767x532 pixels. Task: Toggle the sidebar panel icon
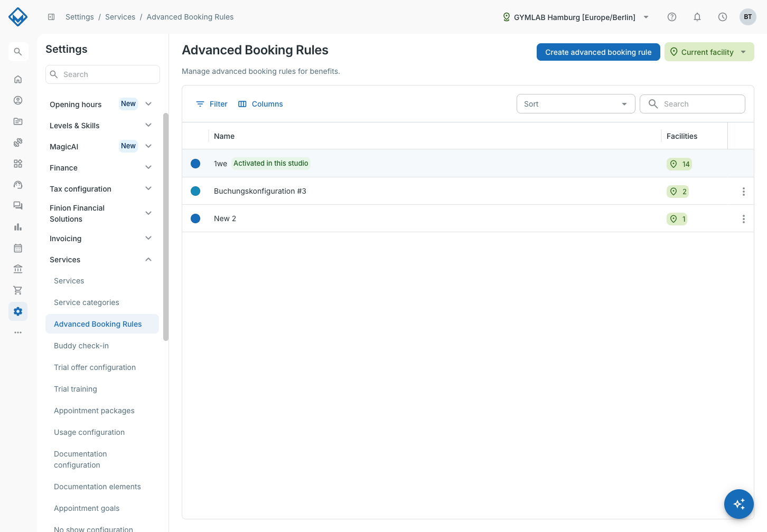click(x=51, y=17)
